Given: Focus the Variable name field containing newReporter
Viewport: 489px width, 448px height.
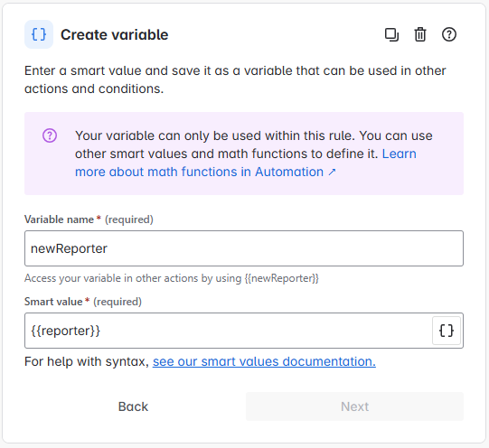Looking at the screenshot, I should 244,248.
